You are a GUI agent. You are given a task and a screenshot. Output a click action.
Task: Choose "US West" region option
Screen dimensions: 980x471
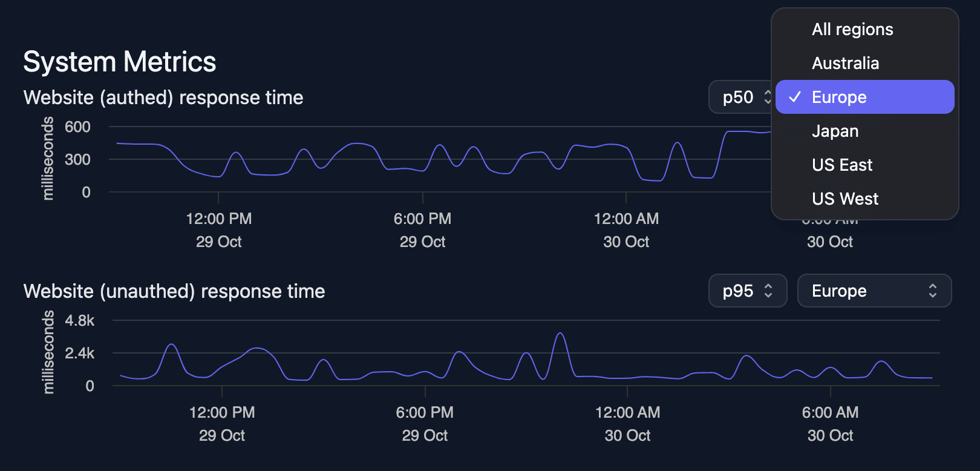[x=845, y=199]
